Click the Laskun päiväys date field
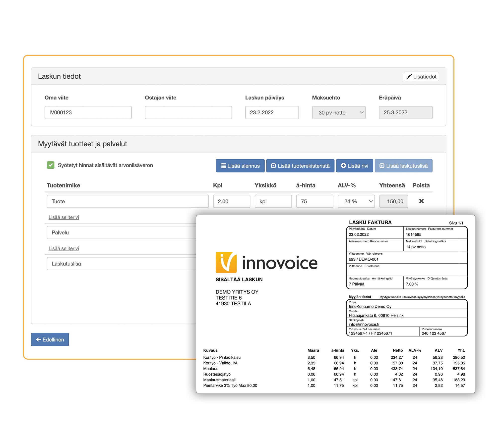498x448 pixels. point(272,112)
